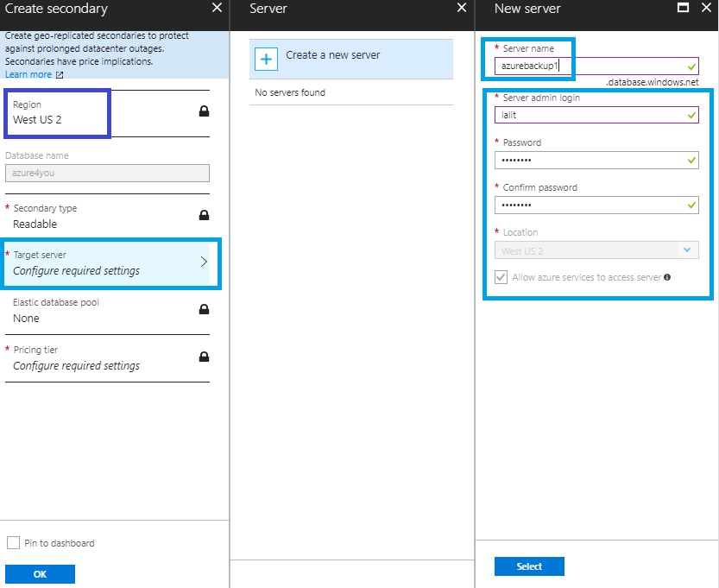
Task: Click the Elastic database pool lock icon
Action: 204,309
